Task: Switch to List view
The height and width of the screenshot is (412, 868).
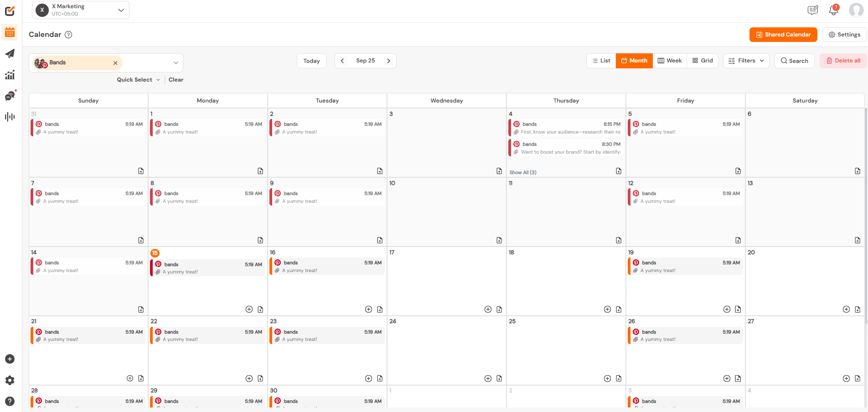Action: (x=601, y=61)
